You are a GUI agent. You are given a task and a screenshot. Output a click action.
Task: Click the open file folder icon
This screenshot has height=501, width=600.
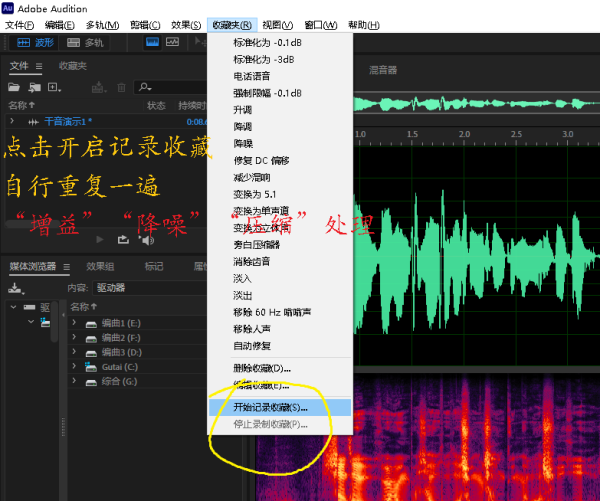point(15,87)
